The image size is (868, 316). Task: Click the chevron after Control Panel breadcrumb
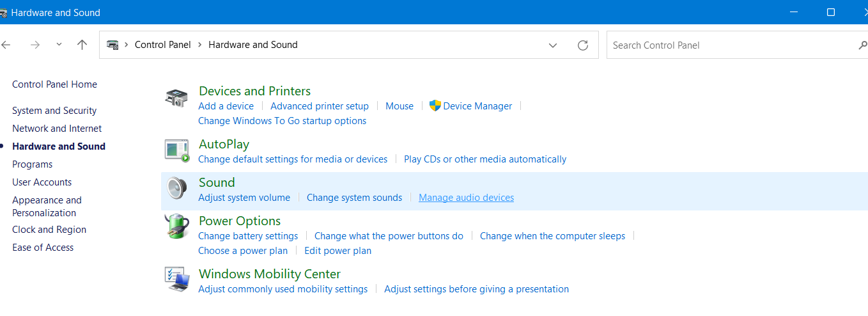point(200,45)
